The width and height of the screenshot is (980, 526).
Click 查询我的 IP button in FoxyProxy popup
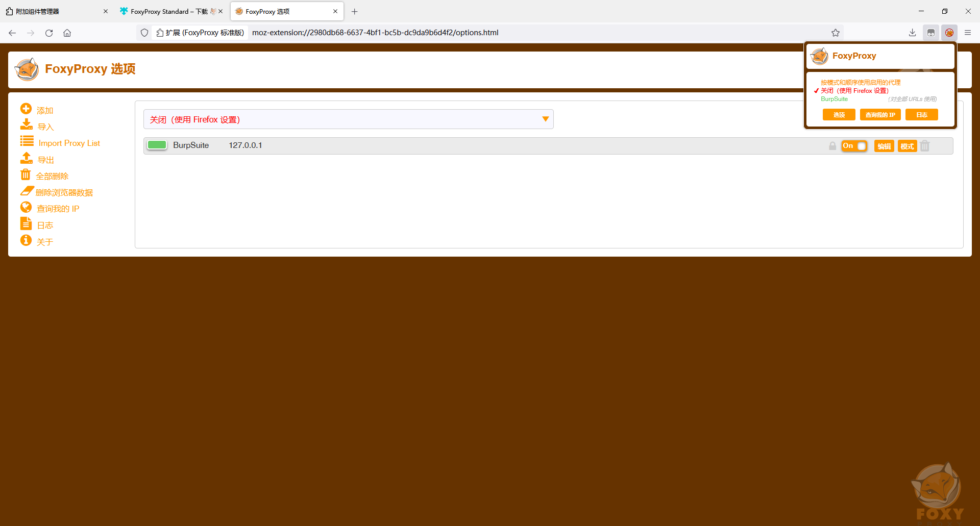coord(880,115)
